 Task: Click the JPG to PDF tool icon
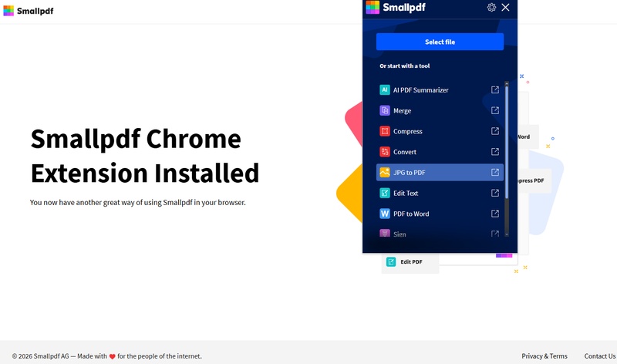[x=384, y=172]
